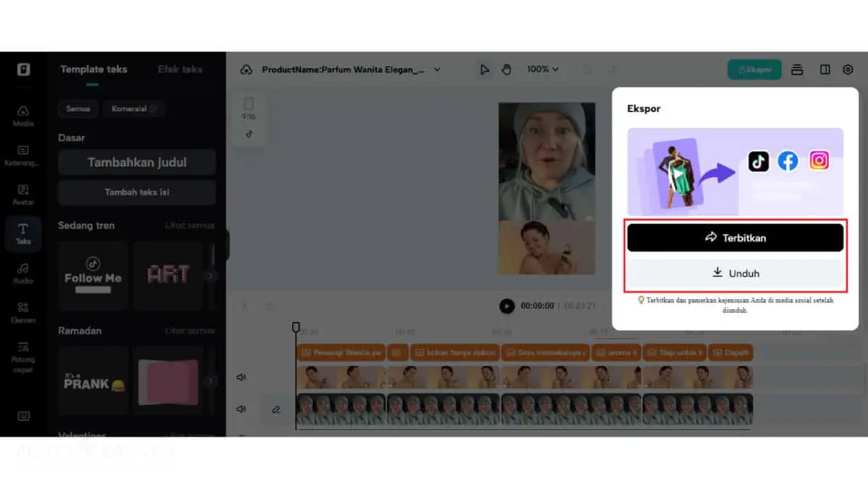Image resolution: width=868 pixels, height=488 pixels.
Task: Click Tambahkan judul button
Action: pos(137,163)
